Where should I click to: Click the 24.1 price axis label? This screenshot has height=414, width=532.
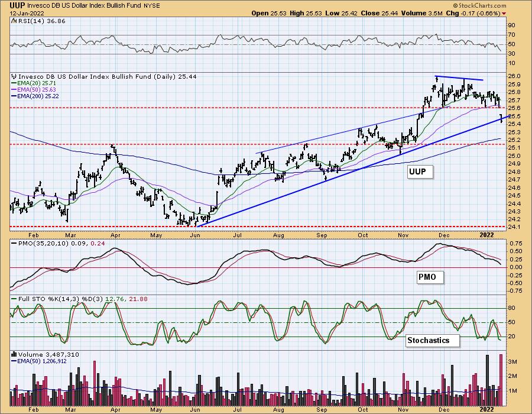[515, 227]
